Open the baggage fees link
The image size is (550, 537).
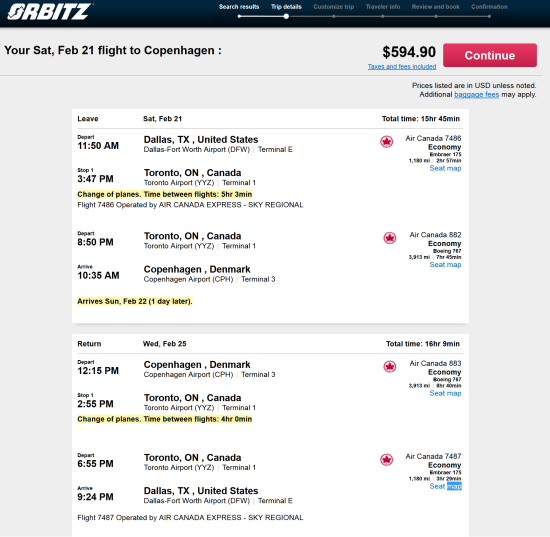pyautogui.click(x=476, y=94)
